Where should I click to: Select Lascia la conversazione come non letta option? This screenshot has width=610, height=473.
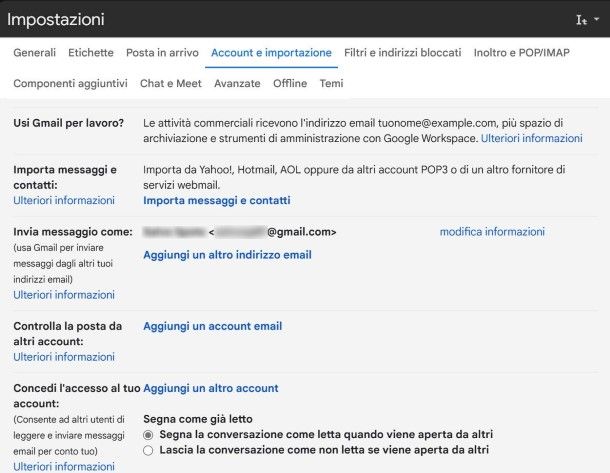148,450
